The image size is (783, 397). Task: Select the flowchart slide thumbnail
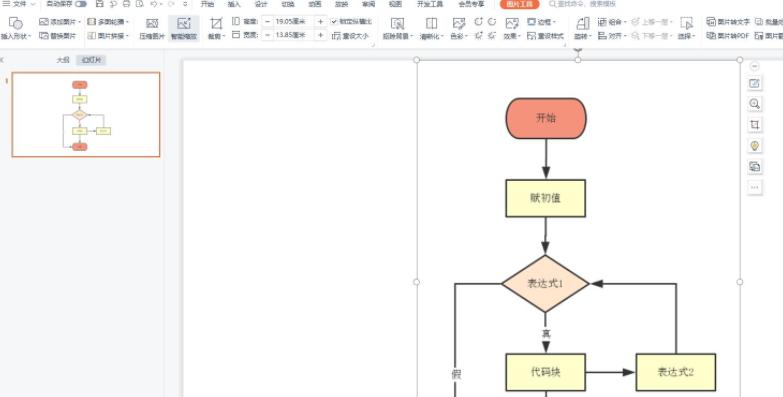(x=86, y=114)
